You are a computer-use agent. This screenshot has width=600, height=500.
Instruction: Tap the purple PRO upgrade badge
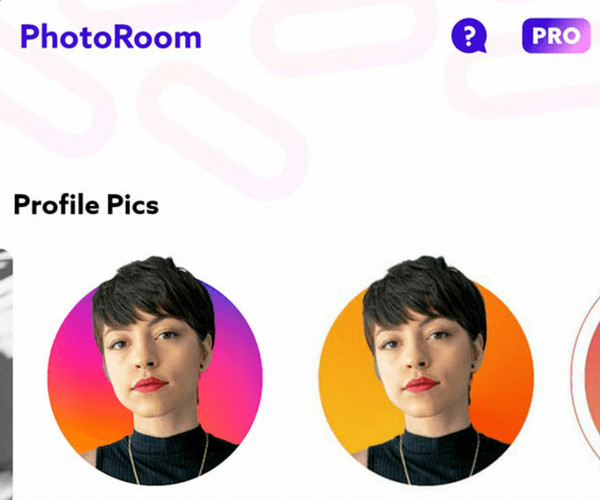pyautogui.click(x=556, y=36)
